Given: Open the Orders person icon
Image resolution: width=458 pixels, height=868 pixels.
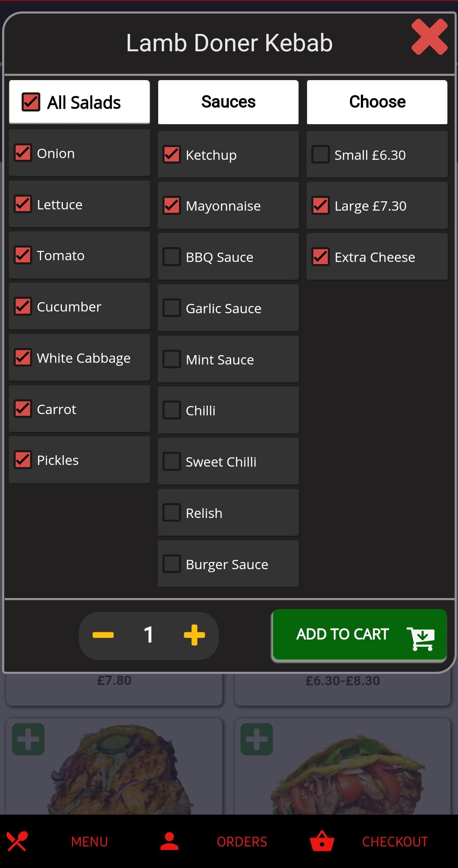Looking at the screenshot, I should (169, 841).
